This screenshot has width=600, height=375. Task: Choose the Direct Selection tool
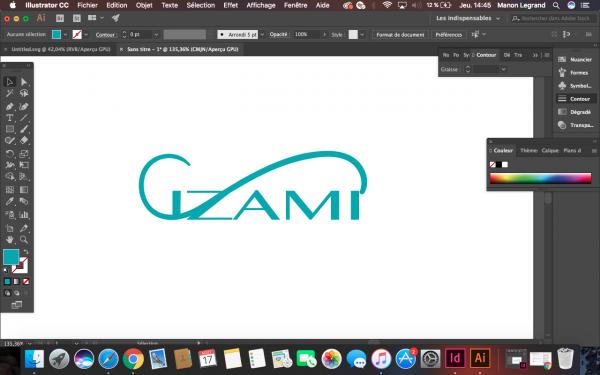(24, 82)
